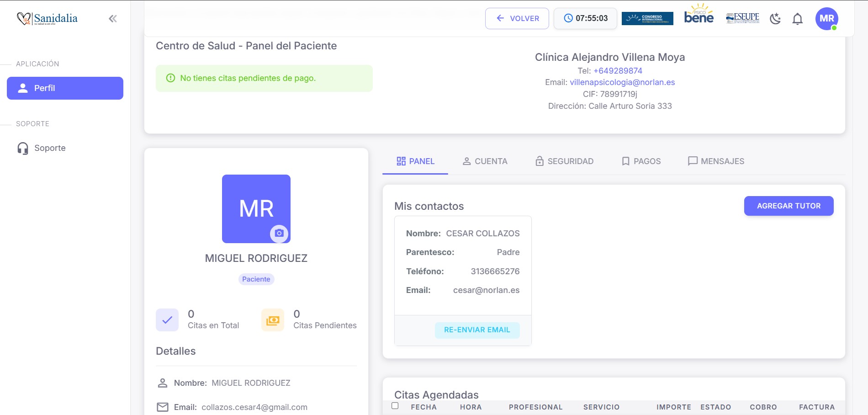Viewport: 868px width, 415px height.
Task: Open Soporte in the sidebar
Action: [x=50, y=148]
